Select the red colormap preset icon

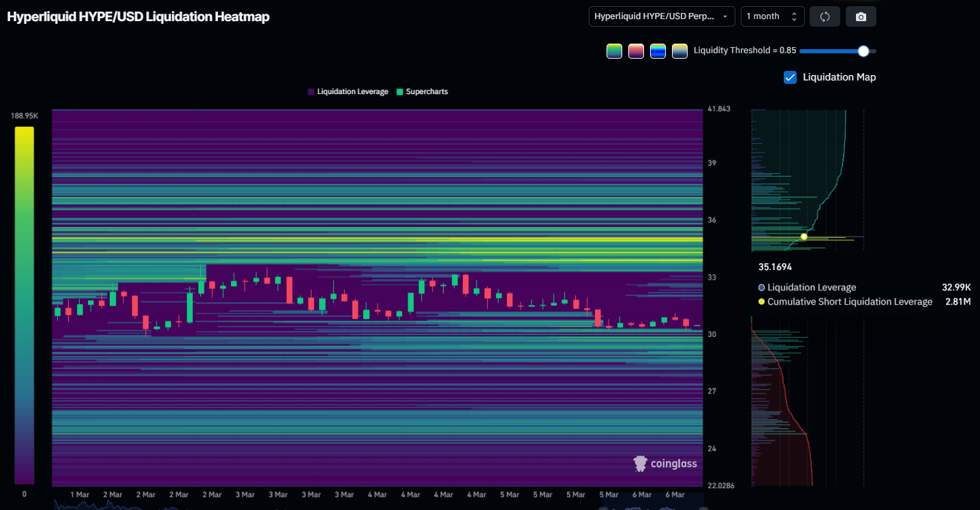tap(636, 50)
